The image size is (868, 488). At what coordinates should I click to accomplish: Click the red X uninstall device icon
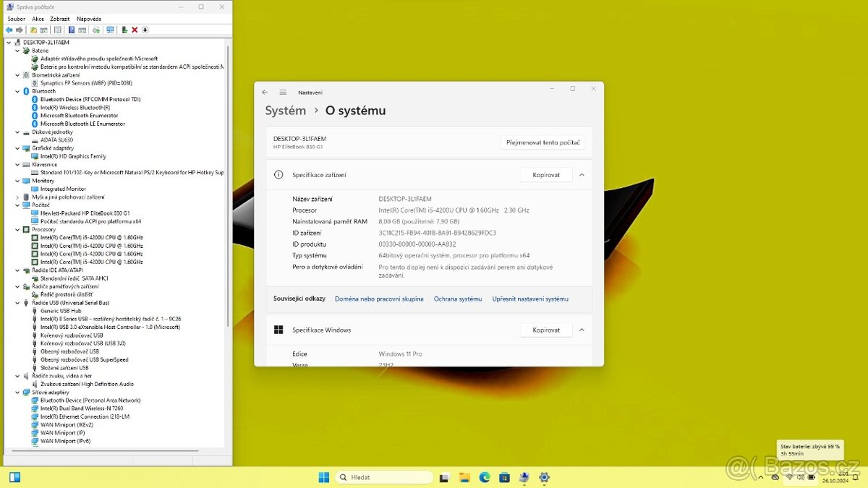click(135, 30)
